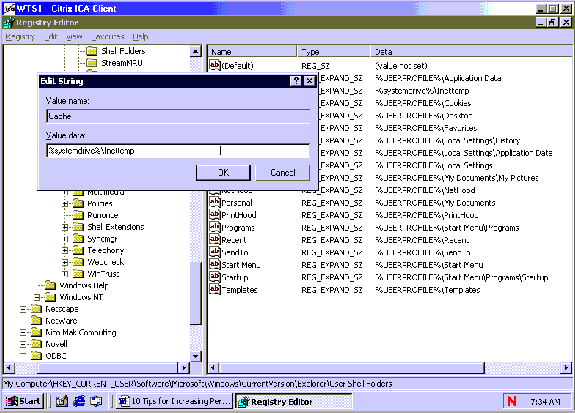Cancel the Edit String dialog

point(283,172)
